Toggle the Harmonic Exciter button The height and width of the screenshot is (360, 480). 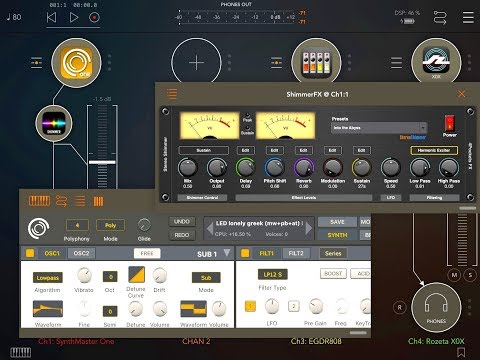(x=434, y=150)
